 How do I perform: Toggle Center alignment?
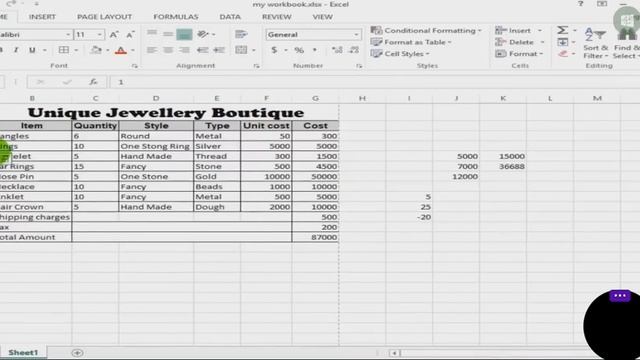[168, 50]
